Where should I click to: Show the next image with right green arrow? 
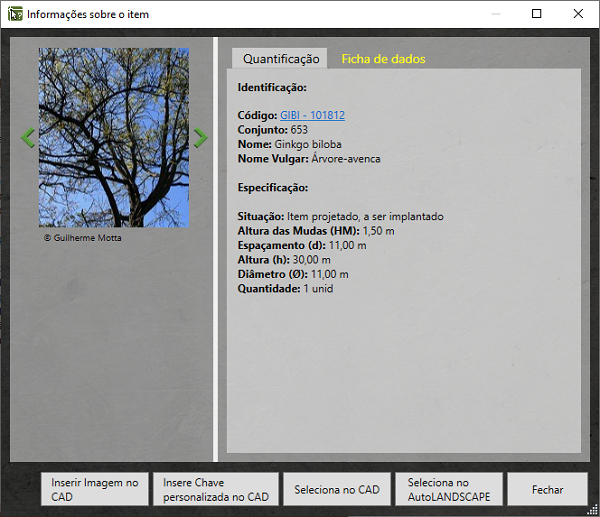(200, 138)
